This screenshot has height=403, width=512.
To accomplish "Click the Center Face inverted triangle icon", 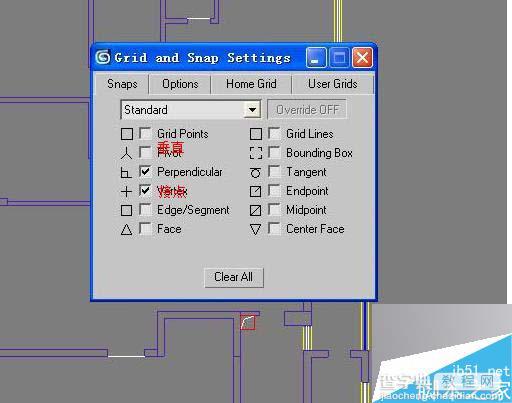I will 255,229.
